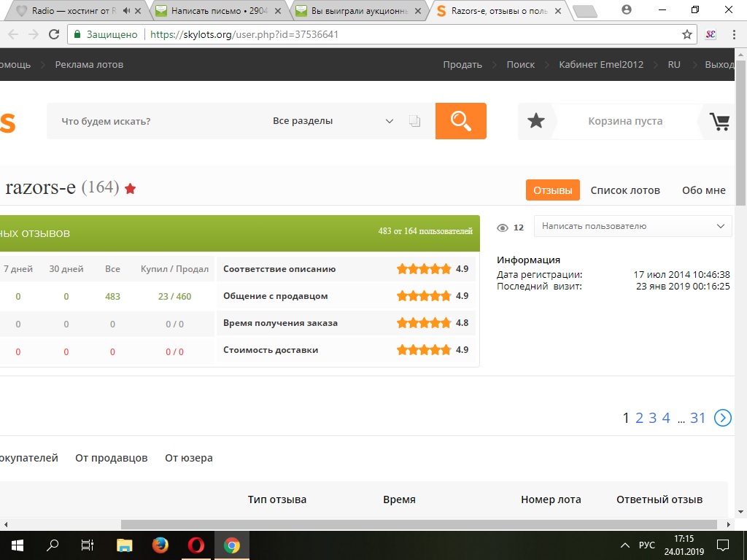Mute the Radio tab audio icon
Image resolution: width=747 pixels, height=560 pixels.
click(x=126, y=10)
